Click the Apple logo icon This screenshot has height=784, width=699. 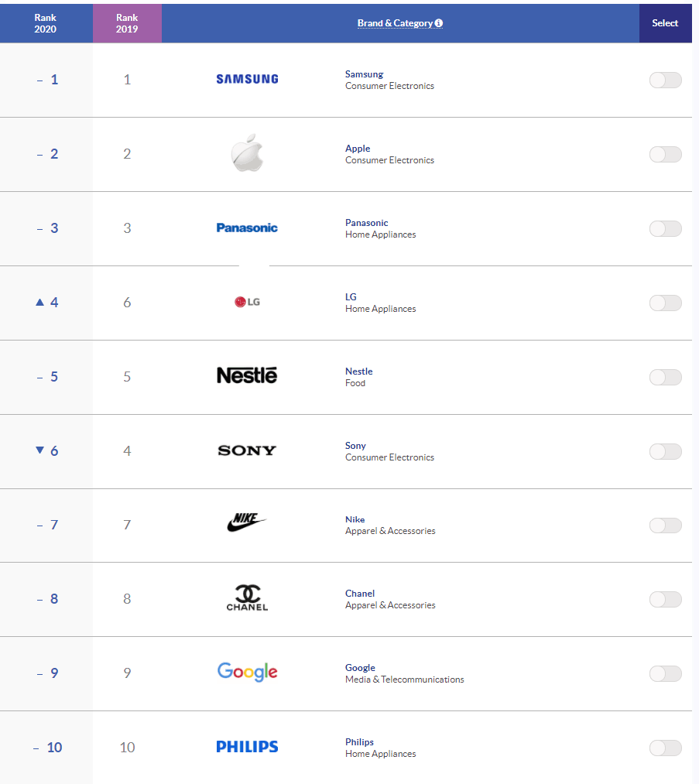tap(247, 154)
